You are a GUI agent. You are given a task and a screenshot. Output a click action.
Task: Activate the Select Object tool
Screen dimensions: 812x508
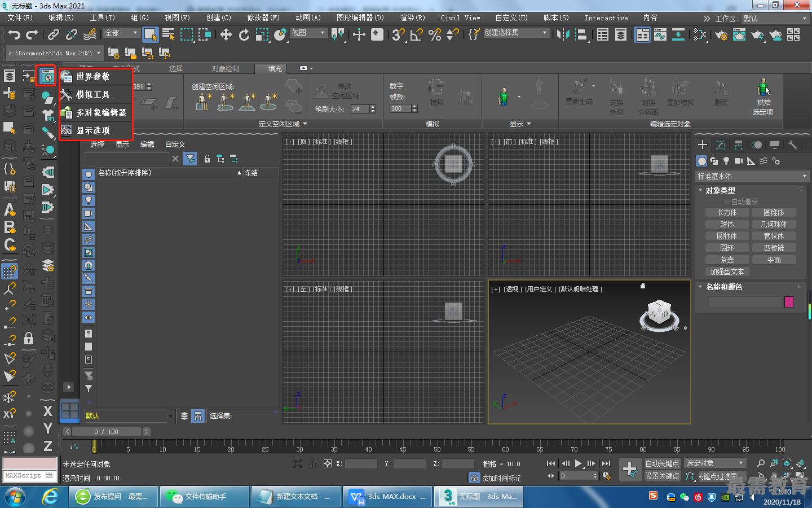point(150,35)
